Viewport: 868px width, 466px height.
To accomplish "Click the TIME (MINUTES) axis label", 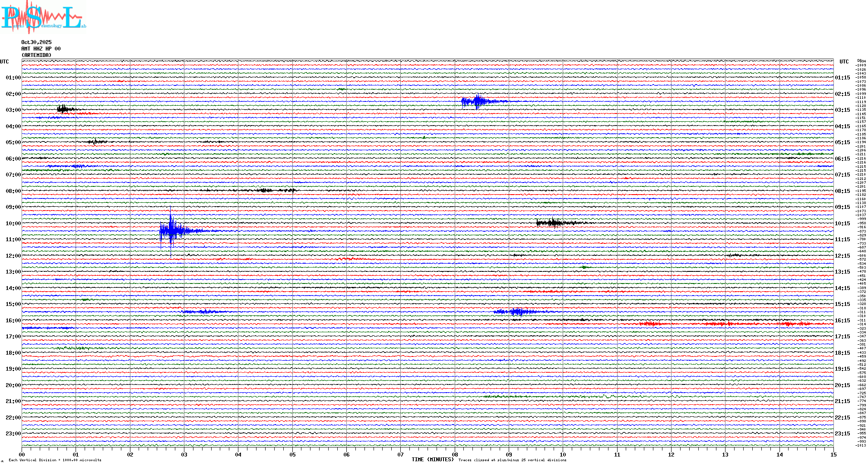I will (x=433, y=460).
